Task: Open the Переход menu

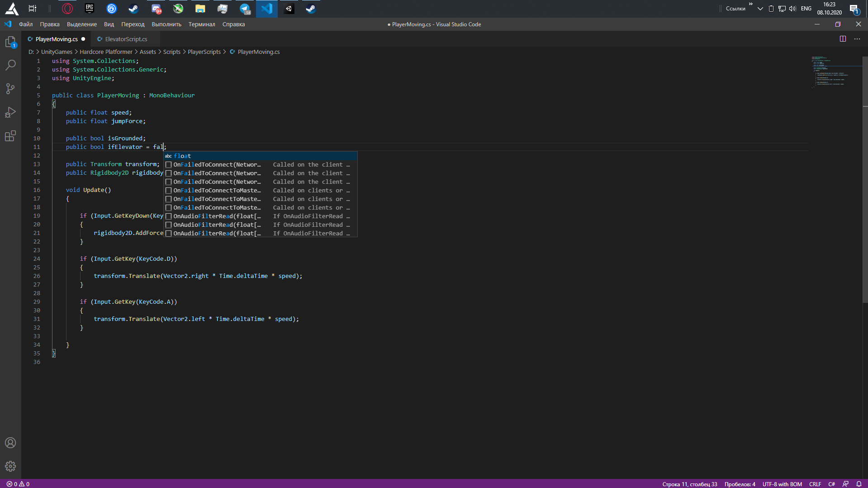Action: pyautogui.click(x=133, y=24)
